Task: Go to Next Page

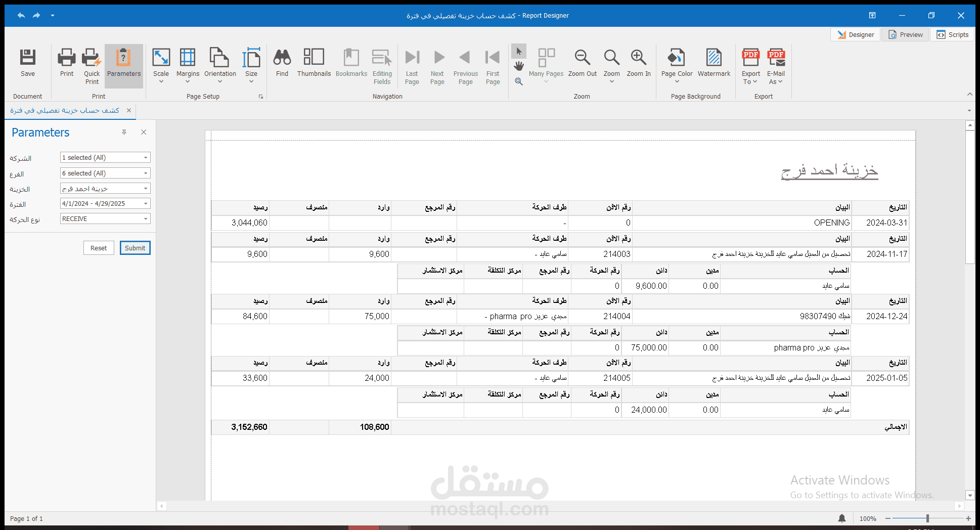Action: (437, 66)
